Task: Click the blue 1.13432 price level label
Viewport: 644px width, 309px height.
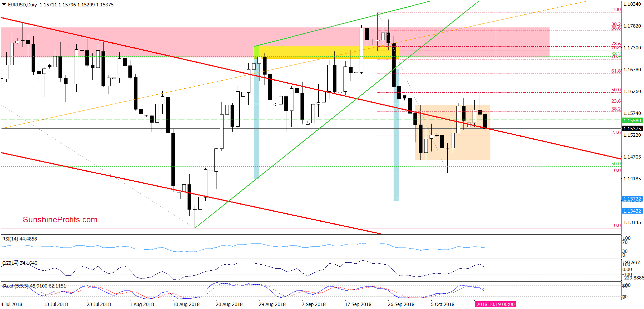Action: [x=632, y=211]
